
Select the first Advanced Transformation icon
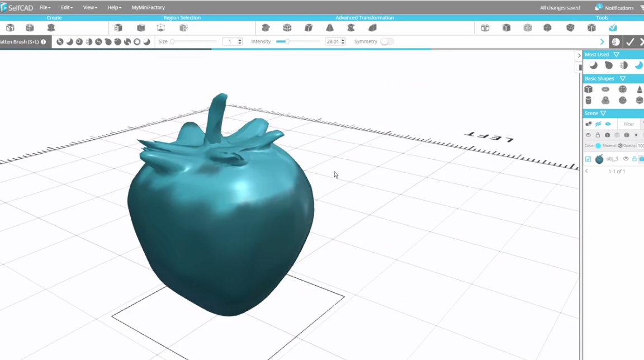(x=266, y=28)
